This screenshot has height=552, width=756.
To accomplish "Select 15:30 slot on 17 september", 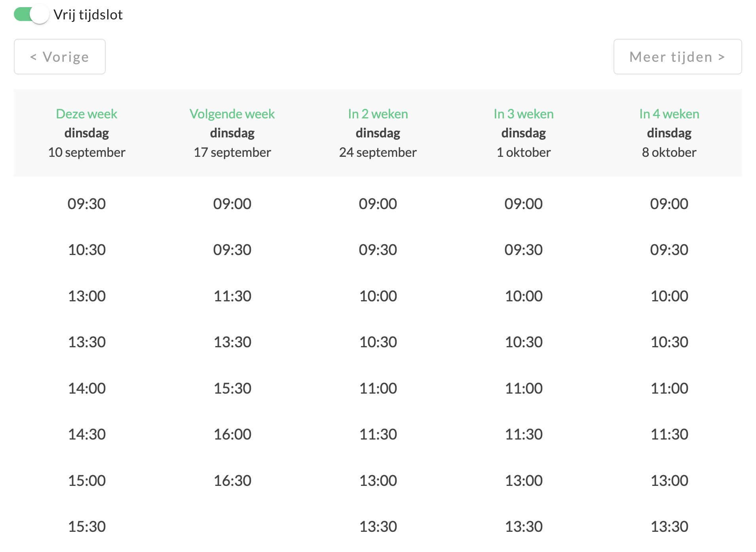I will [x=232, y=388].
